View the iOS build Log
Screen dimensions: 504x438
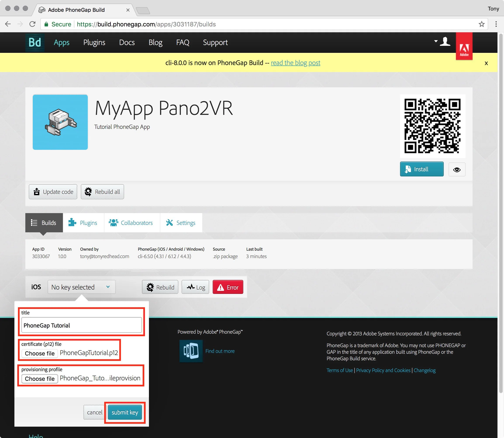click(x=195, y=287)
